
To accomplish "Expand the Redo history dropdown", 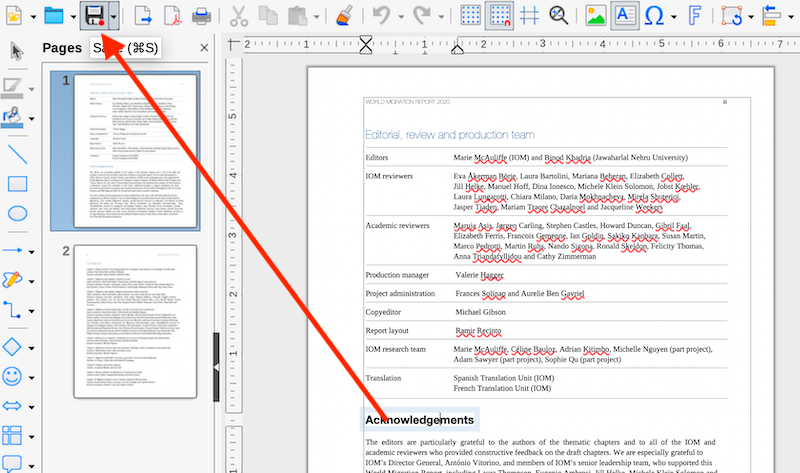I will pyautogui.click(x=441, y=17).
